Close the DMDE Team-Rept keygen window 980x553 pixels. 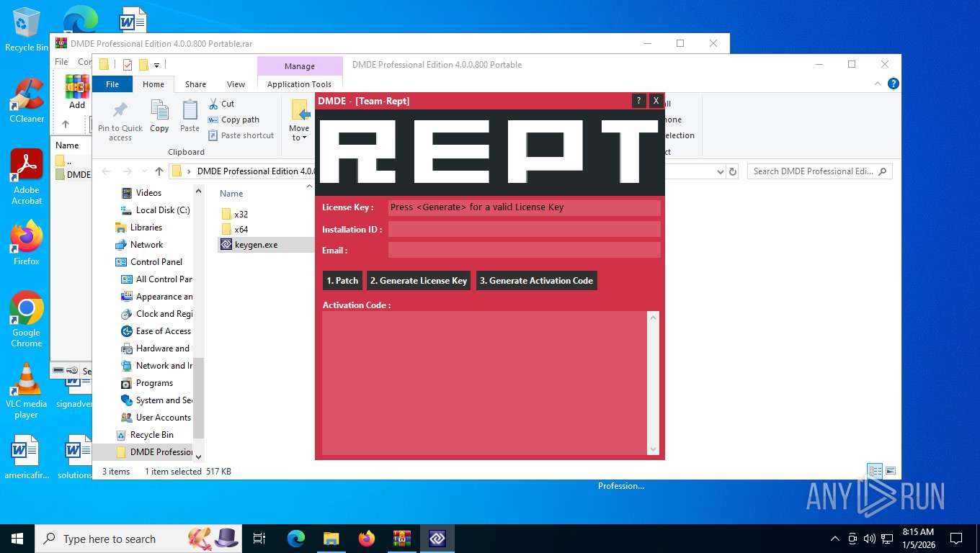pyautogui.click(x=655, y=101)
